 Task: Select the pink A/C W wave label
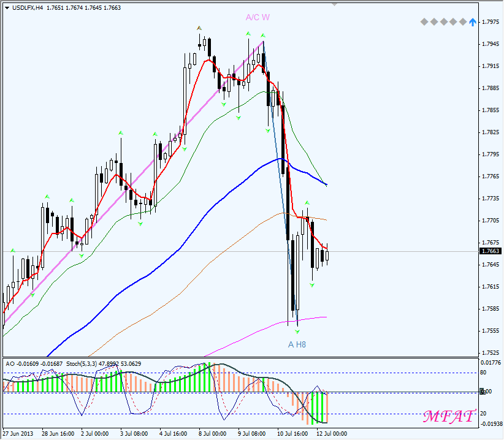[x=258, y=17]
